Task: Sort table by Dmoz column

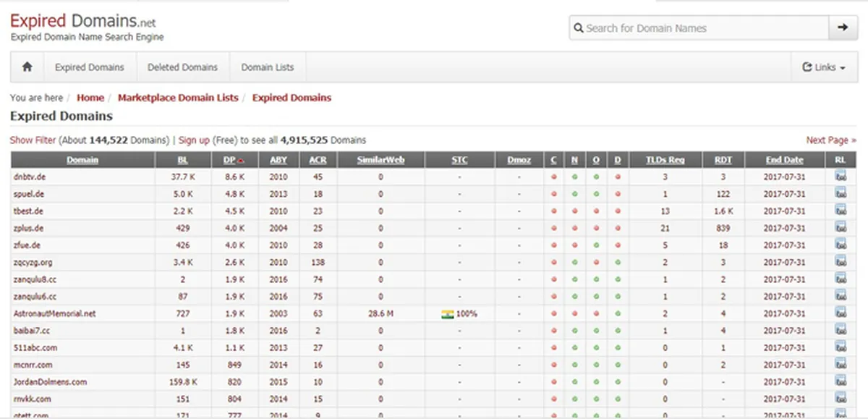Action: tap(519, 160)
